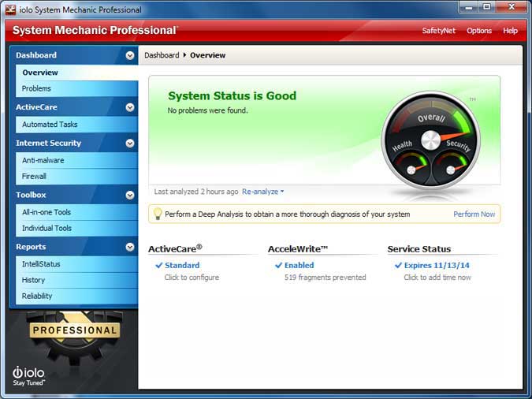Image resolution: width=532 pixels, height=399 pixels.
Task: Open Automated Tasks
Action: pyautogui.click(x=76, y=125)
